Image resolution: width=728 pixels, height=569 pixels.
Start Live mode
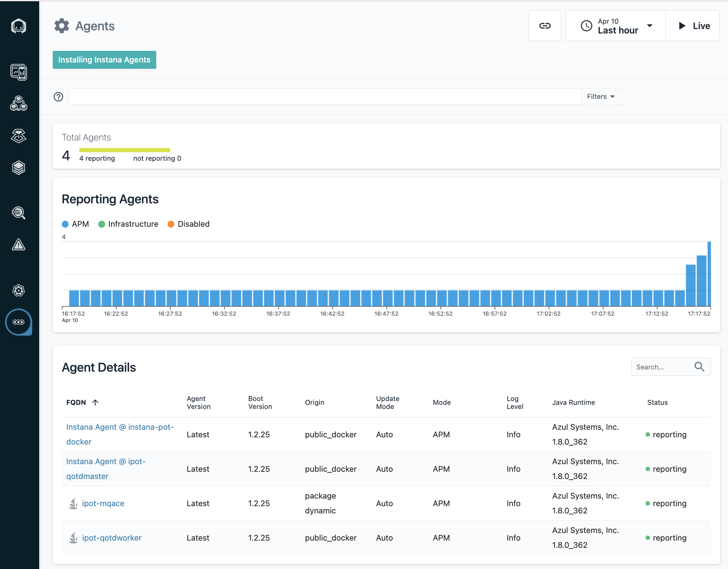click(693, 26)
